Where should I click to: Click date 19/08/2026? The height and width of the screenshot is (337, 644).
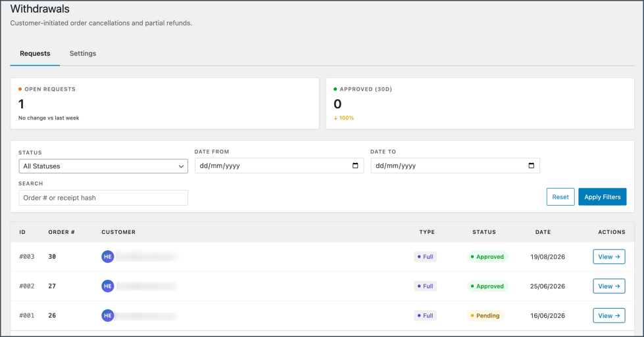coord(547,257)
